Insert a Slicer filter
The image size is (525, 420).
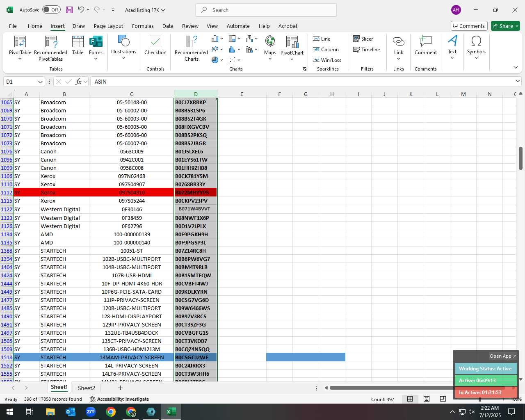pos(363,39)
